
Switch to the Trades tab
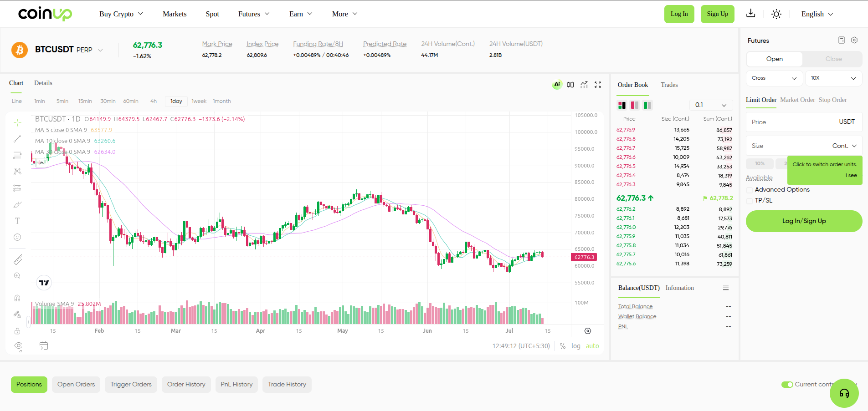tap(669, 85)
